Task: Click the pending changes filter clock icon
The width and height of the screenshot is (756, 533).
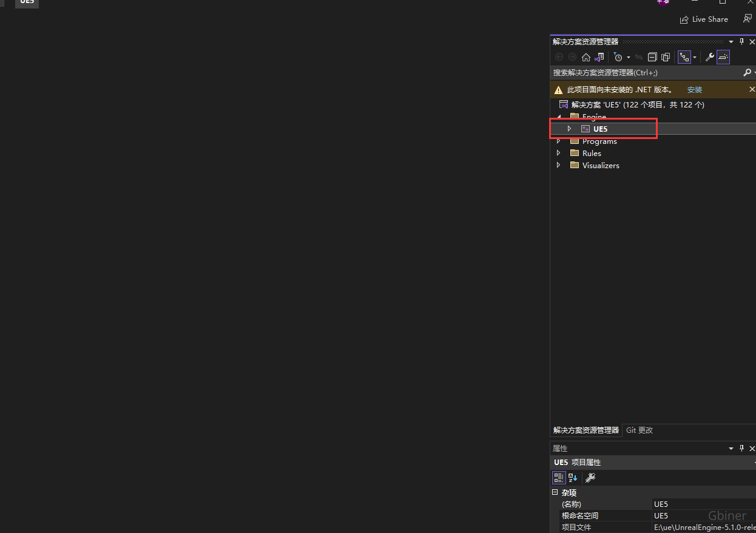Action: pyautogui.click(x=618, y=57)
